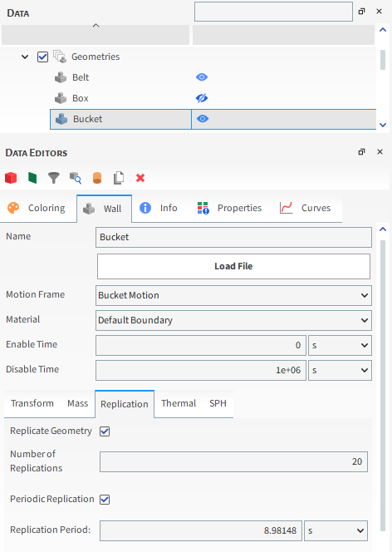Screen dimensions: 392x552
Task: Click the sort arrow in Data column header
Action: 96,25
